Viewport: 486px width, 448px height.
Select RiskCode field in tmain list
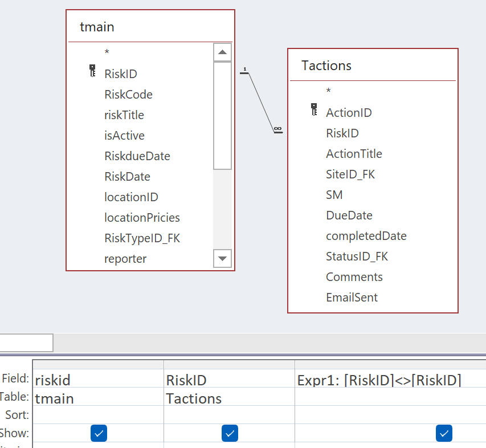pos(128,95)
